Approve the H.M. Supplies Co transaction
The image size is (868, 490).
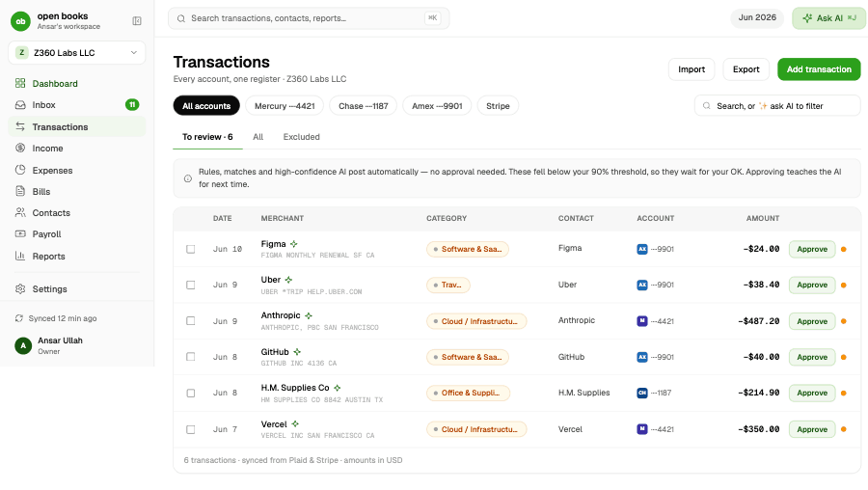tap(812, 394)
